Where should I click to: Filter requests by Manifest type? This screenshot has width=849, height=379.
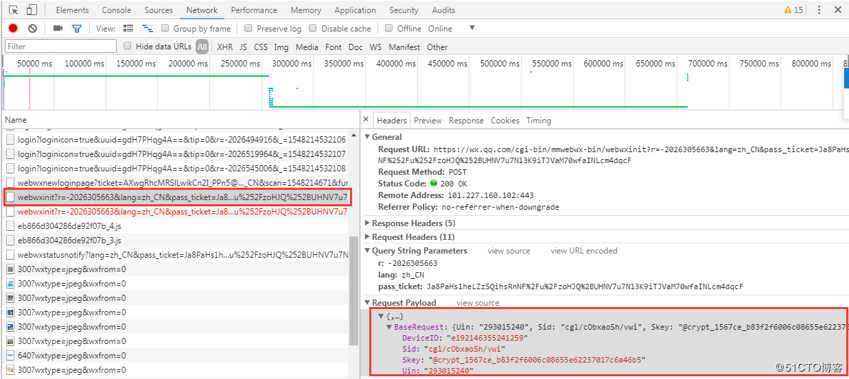pyautogui.click(x=404, y=47)
